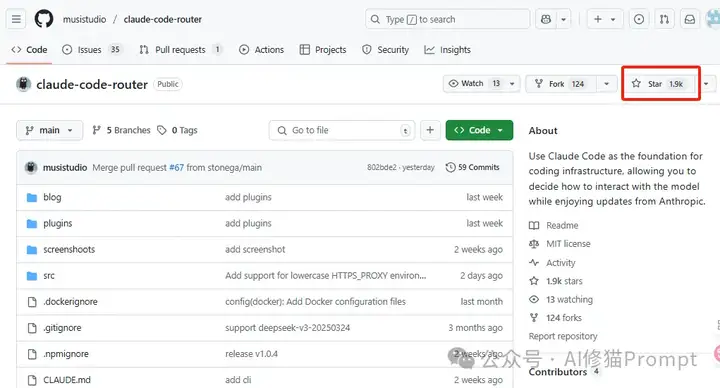Open the src folder
Screen dimensions: 720x388
[x=49, y=276]
